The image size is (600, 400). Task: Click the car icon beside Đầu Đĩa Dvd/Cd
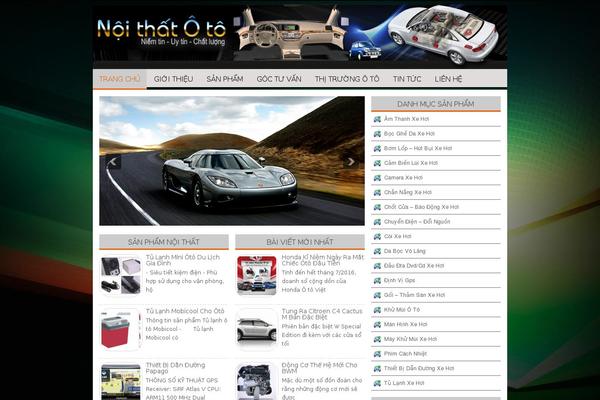(377, 266)
